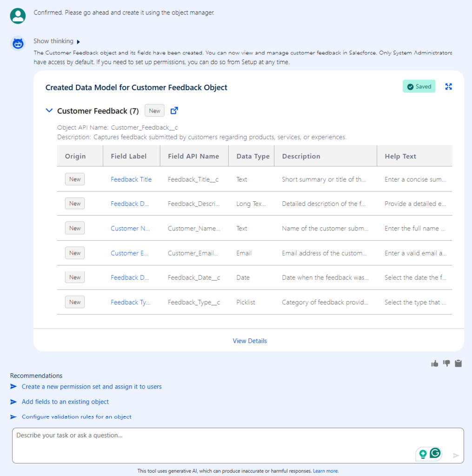472x476 pixels.
Task: Click the Customer_Name... API name cell
Action: coord(194,228)
